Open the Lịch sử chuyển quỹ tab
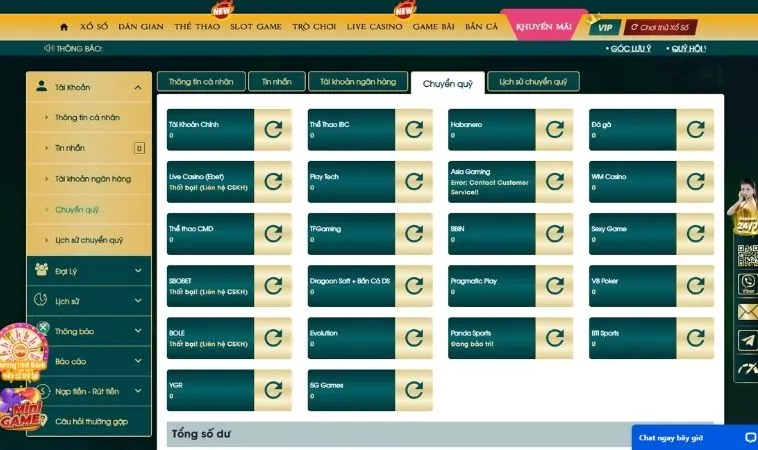The height and width of the screenshot is (450, 758). (x=533, y=82)
